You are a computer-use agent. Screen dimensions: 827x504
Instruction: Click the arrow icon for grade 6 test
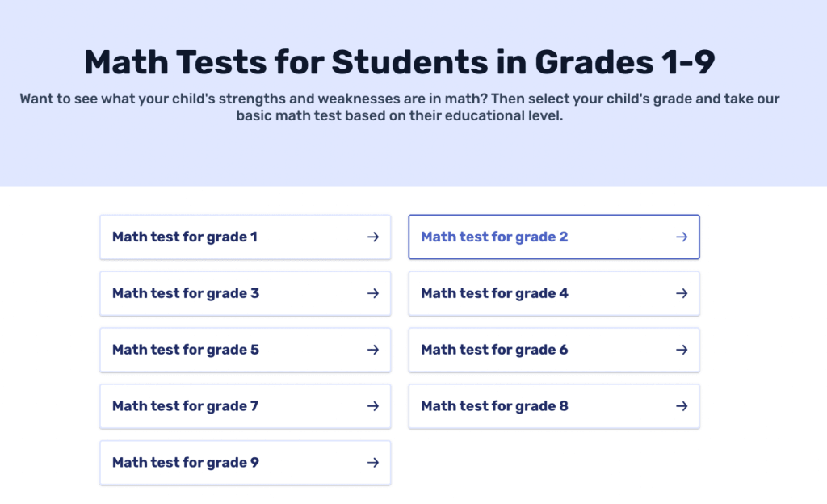[x=682, y=350]
